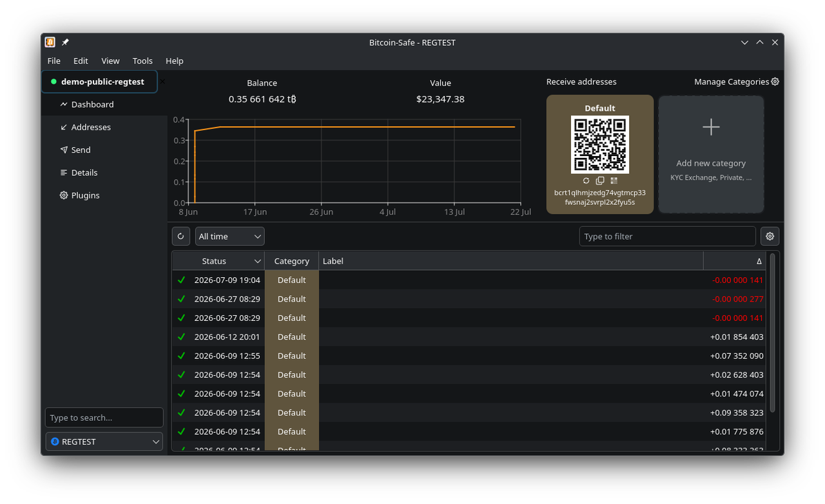825x504 pixels.
Task: Sort by the Label column header
Action: click(511, 261)
